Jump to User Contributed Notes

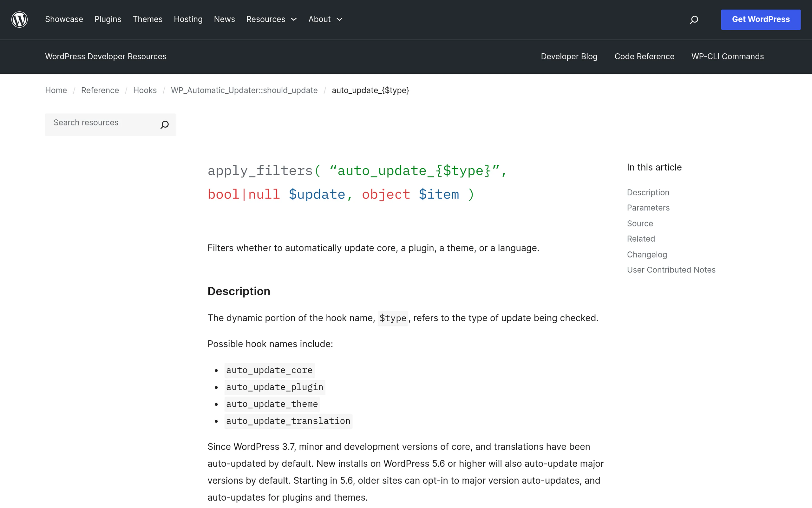tap(671, 270)
